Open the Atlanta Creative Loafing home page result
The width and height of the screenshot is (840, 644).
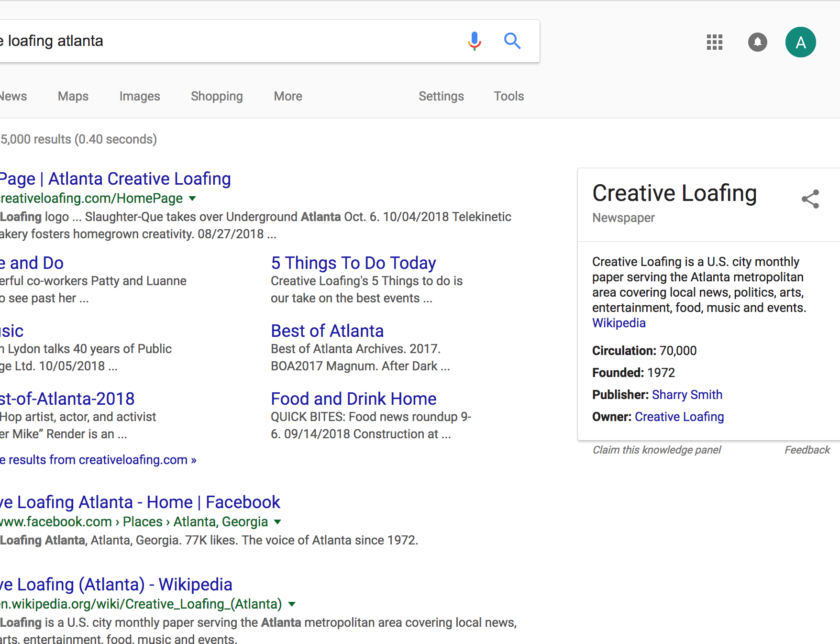(115, 179)
